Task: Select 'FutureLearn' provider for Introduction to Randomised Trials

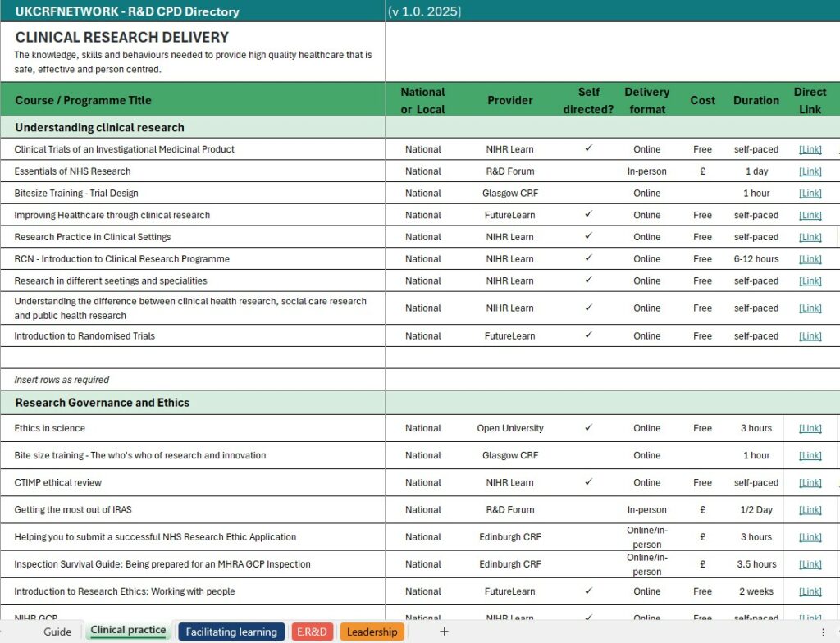Action: coord(510,336)
